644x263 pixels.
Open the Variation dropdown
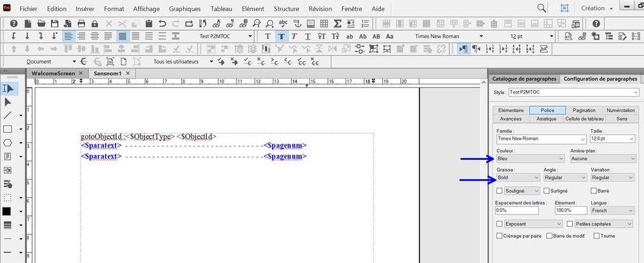612,177
